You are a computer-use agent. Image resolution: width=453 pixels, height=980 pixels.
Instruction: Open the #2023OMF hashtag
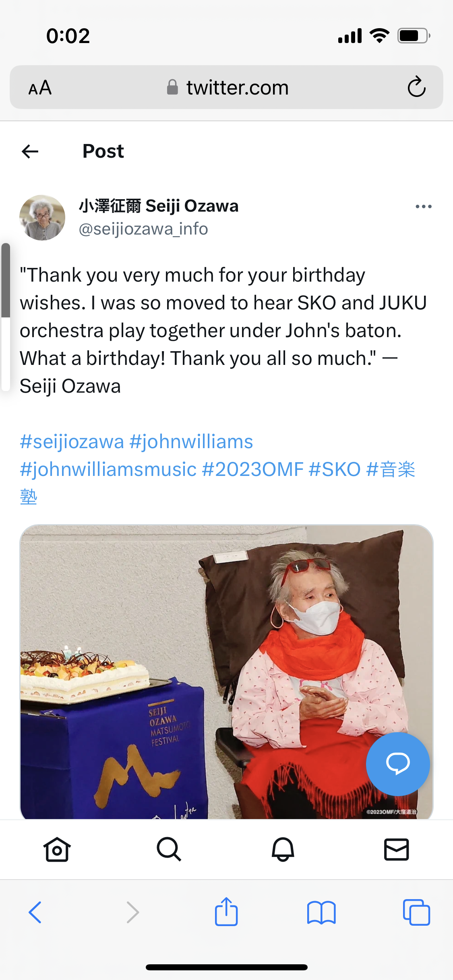coord(252,469)
